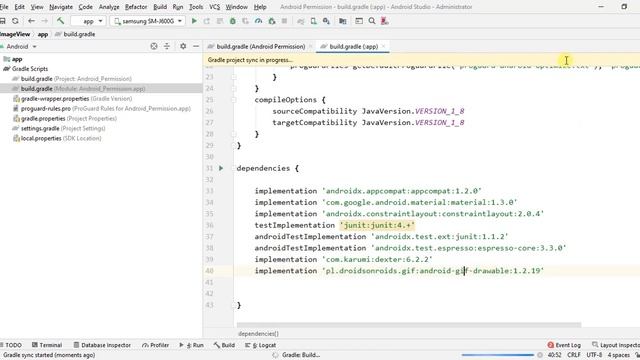This screenshot has width=640, height=360.
Task: Open the 4 spaces indent selector
Action: [x=619, y=355]
